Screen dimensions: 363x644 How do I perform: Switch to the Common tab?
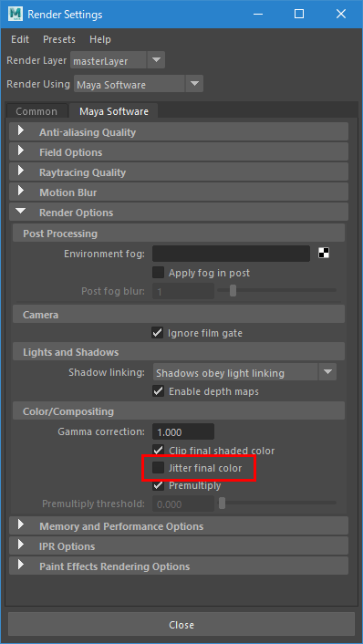pos(36,111)
